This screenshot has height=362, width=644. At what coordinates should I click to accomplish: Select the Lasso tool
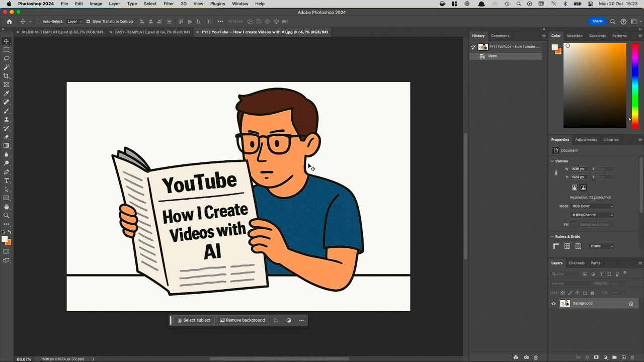click(7, 58)
